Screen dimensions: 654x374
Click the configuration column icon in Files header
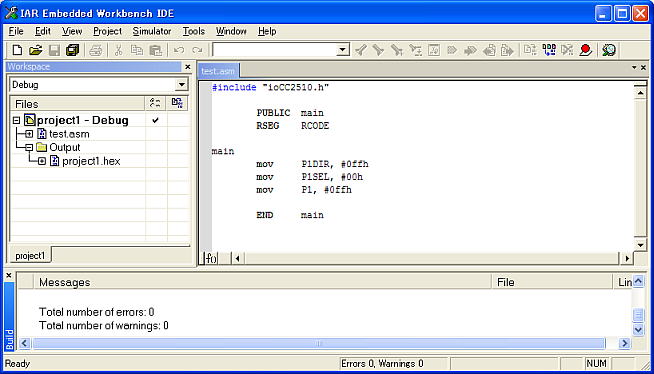pyautogui.click(x=155, y=103)
